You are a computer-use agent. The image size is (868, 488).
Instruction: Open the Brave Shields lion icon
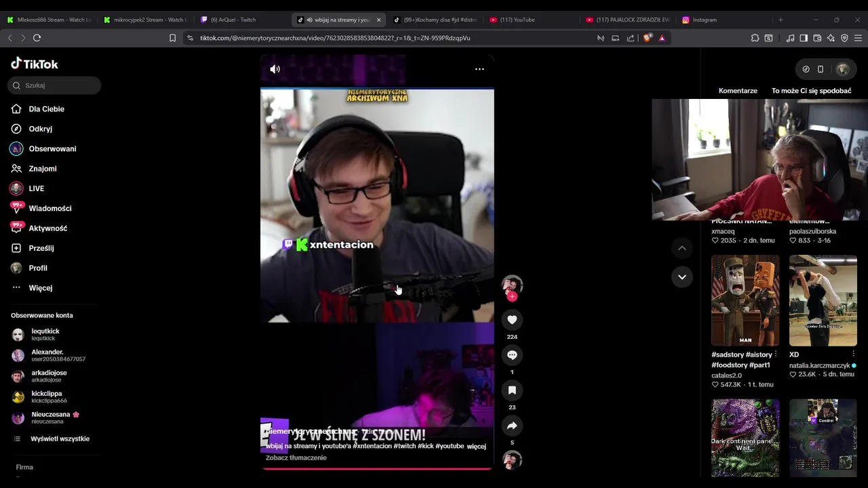pos(647,38)
